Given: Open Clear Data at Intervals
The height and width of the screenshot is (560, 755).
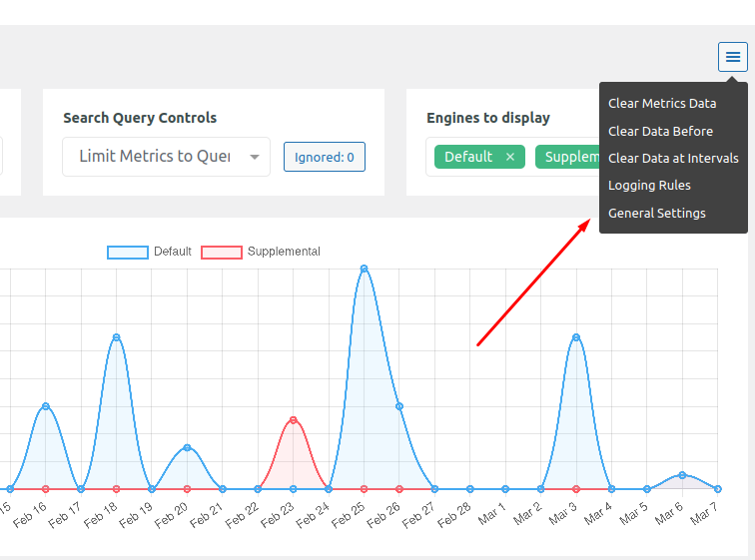Looking at the screenshot, I should click(672, 158).
